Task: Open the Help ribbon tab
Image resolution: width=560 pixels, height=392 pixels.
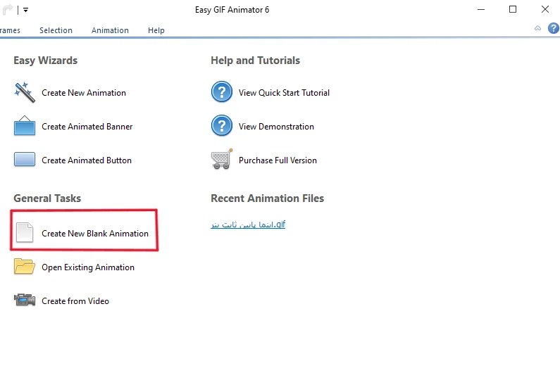Action: pos(156,30)
